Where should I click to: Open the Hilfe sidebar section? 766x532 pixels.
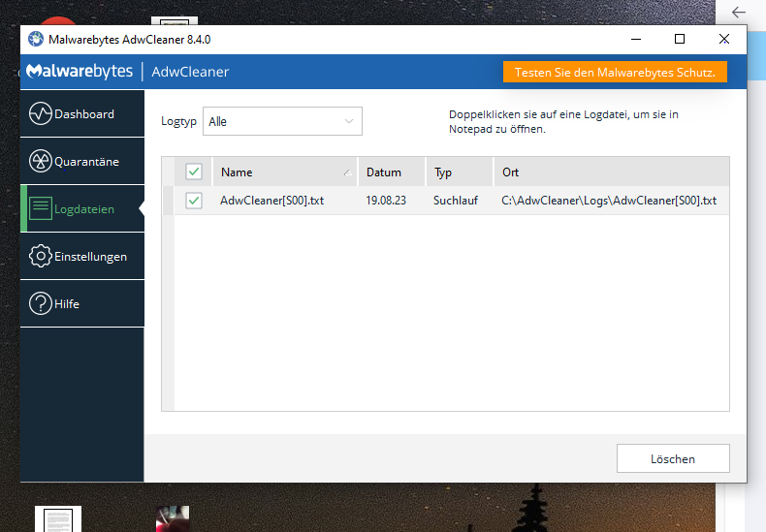click(82, 303)
